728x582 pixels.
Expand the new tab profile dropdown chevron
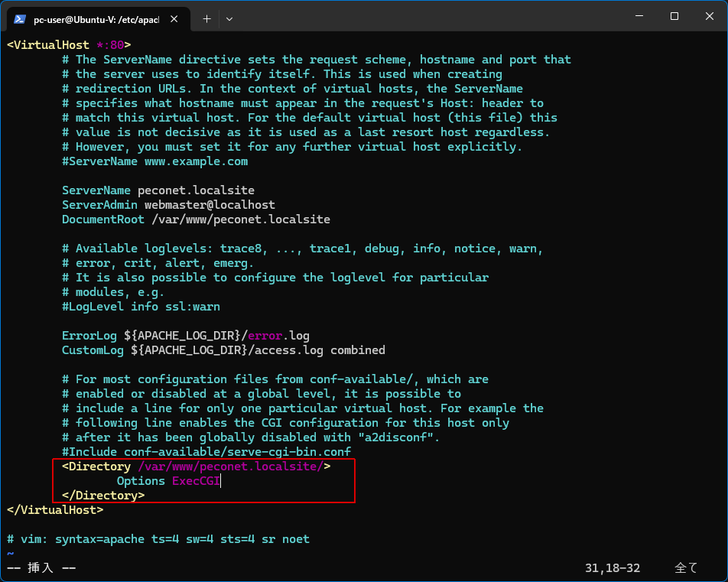tap(229, 18)
